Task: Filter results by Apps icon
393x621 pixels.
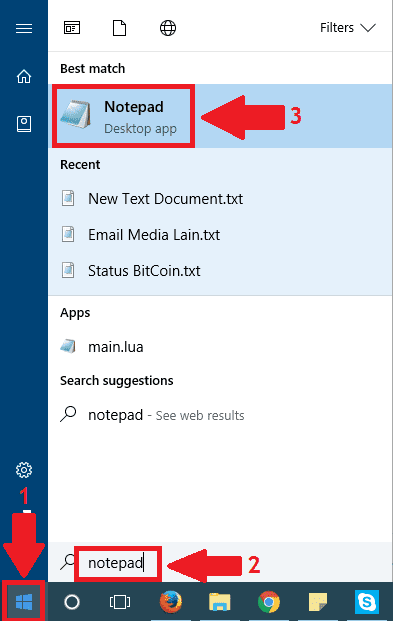Action: pos(72,28)
